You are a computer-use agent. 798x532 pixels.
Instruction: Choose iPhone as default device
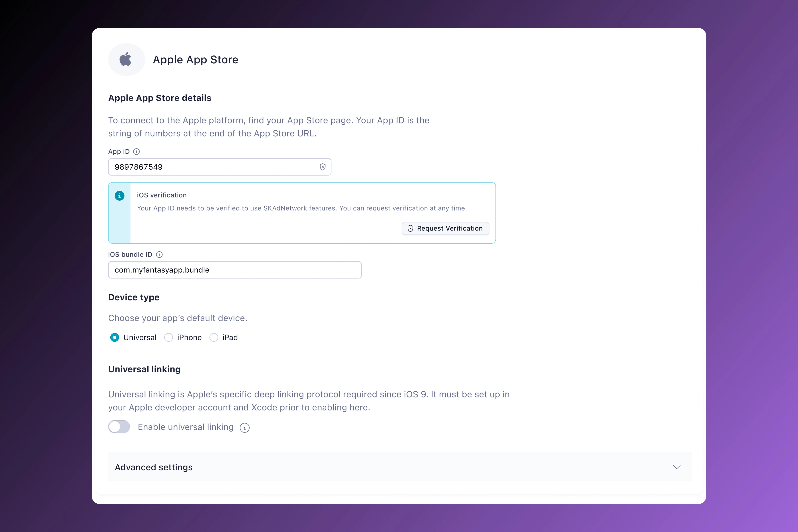(x=169, y=337)
